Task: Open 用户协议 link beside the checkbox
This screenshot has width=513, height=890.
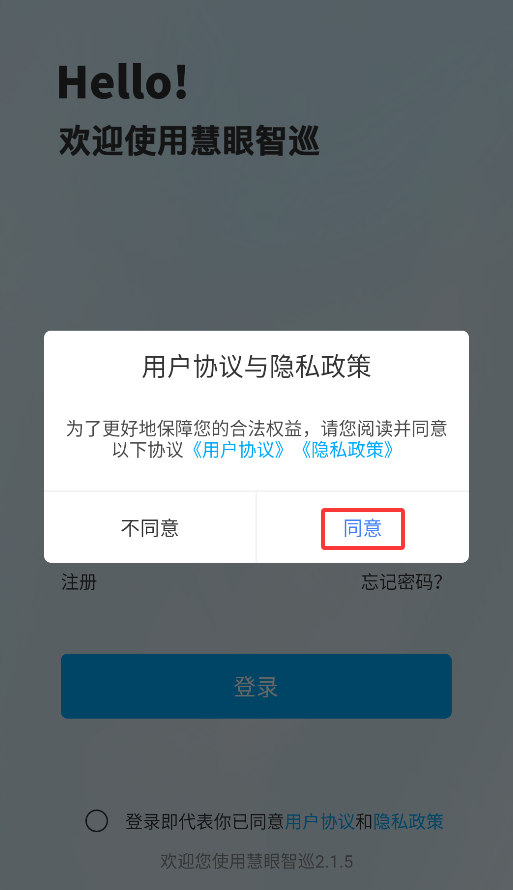Action: pyautogui.click(x=319, y=821)
